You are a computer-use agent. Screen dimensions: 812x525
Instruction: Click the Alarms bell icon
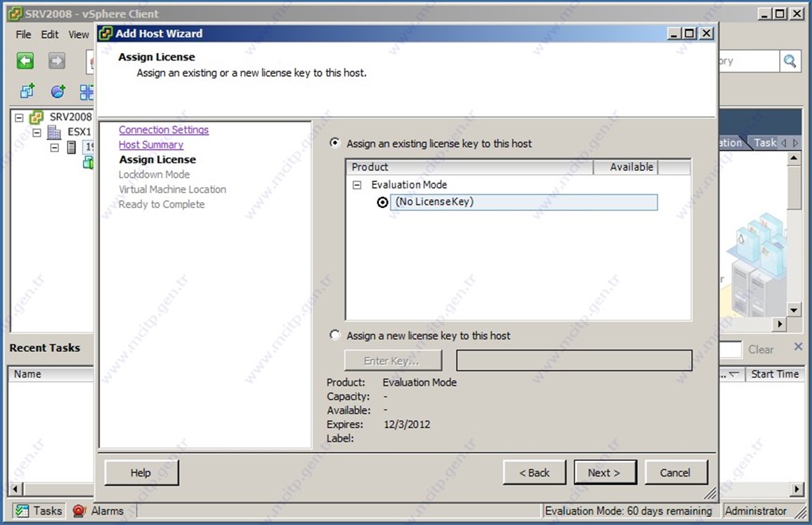click(x=78, y=511)
